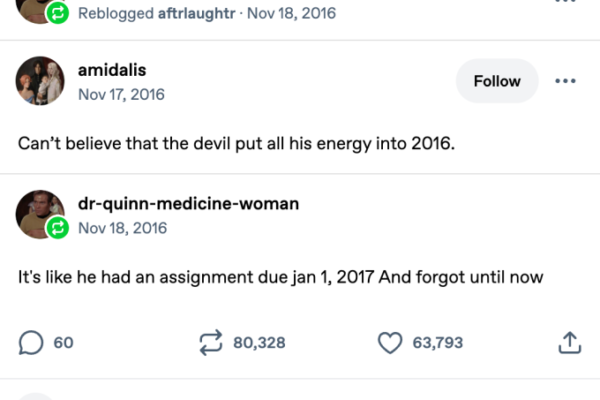
Task: Click the devil 2016 post text
Action: point(236,142)
